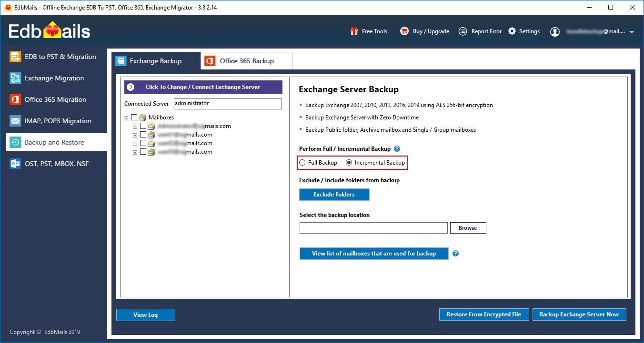Switch to the Exchange Backup tab
Image resolution: width=644 pixels, height=343 pixels.
pyautogui.click(x=156, y=61)
